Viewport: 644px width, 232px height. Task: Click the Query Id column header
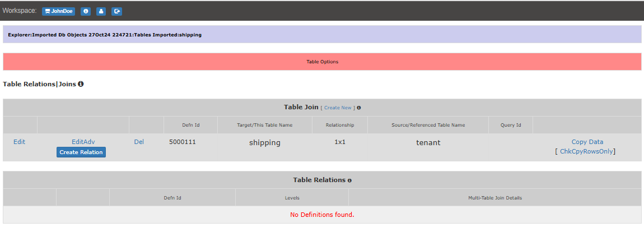point(511,125)
